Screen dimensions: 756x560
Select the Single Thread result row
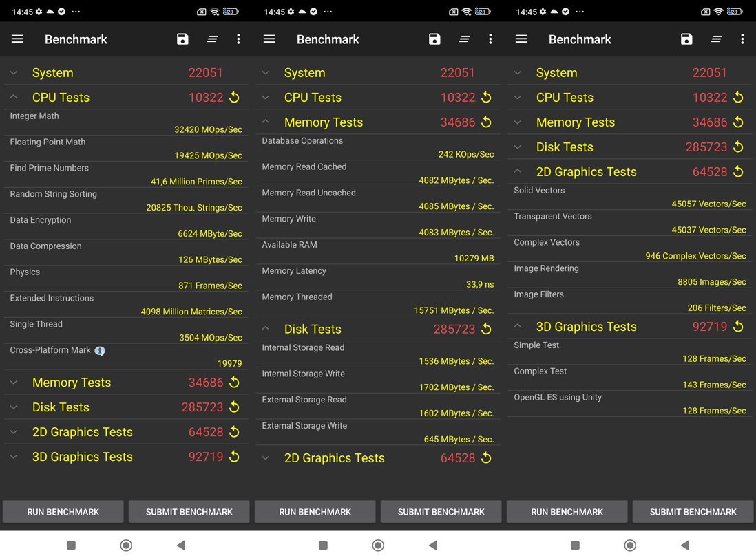(x=126, y=331)
